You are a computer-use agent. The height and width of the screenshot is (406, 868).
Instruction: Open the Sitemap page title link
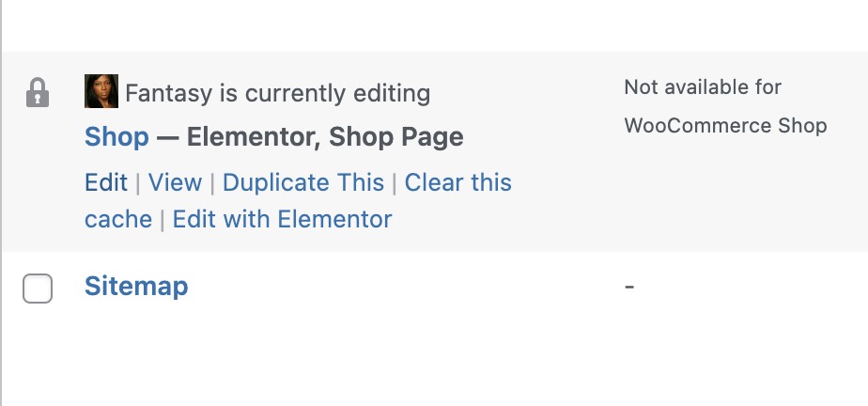tap(136, 287)
